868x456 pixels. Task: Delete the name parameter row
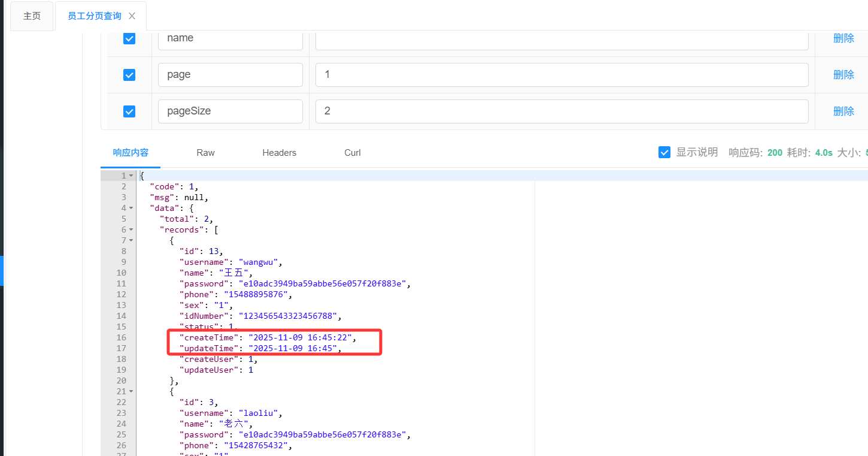click(843, 38)
